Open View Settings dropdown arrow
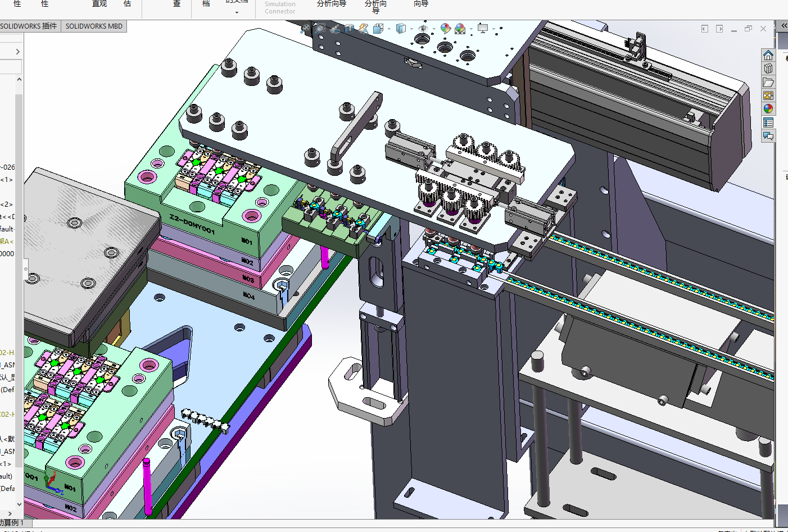Viewport: 788px width, 532px height. point(493,29)
